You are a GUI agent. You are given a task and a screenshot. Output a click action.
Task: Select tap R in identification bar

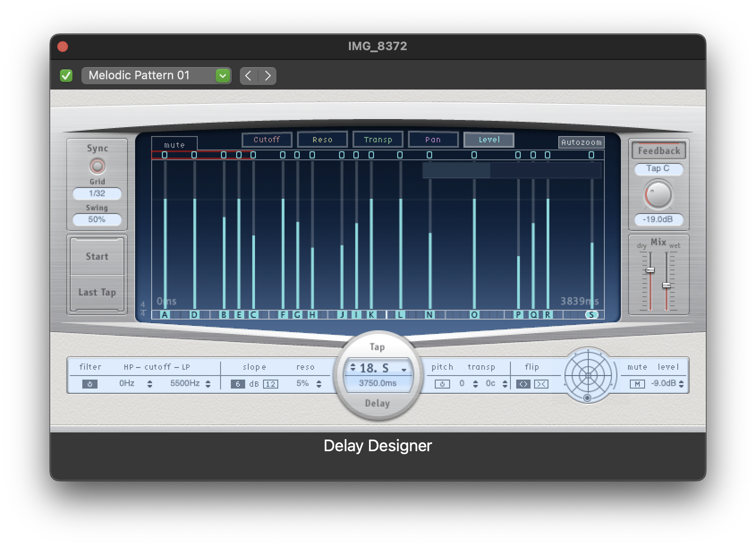coord(548,315)
